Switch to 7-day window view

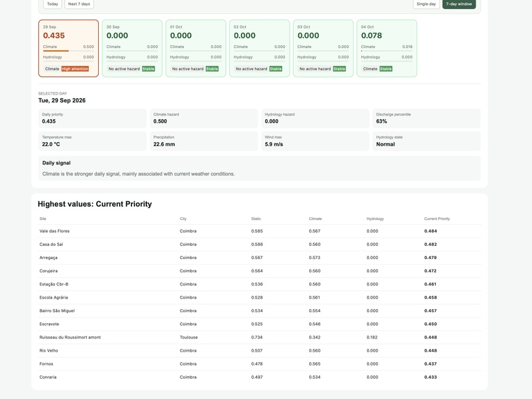(x=459, y=4)
